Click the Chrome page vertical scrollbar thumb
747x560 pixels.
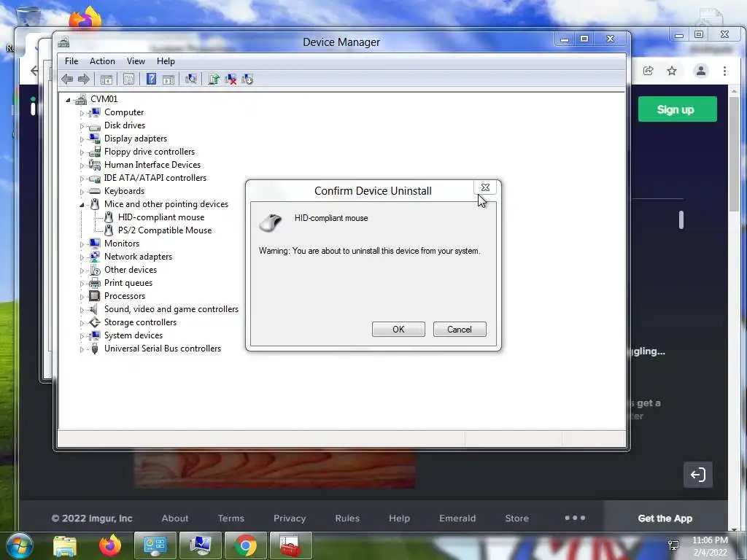tap(734, 154)
